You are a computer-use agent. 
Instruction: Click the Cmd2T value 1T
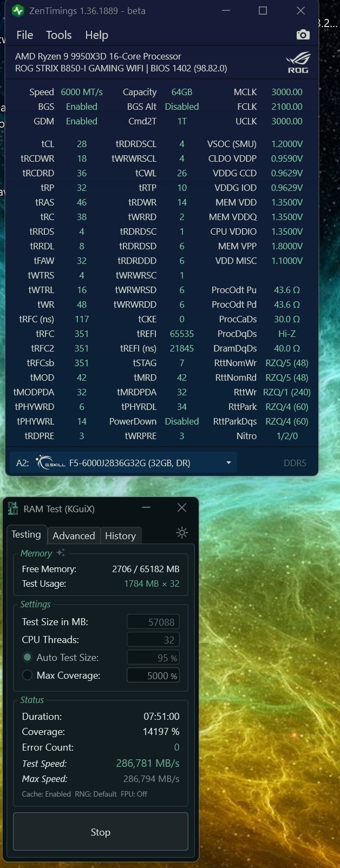(x=182, y=121)
